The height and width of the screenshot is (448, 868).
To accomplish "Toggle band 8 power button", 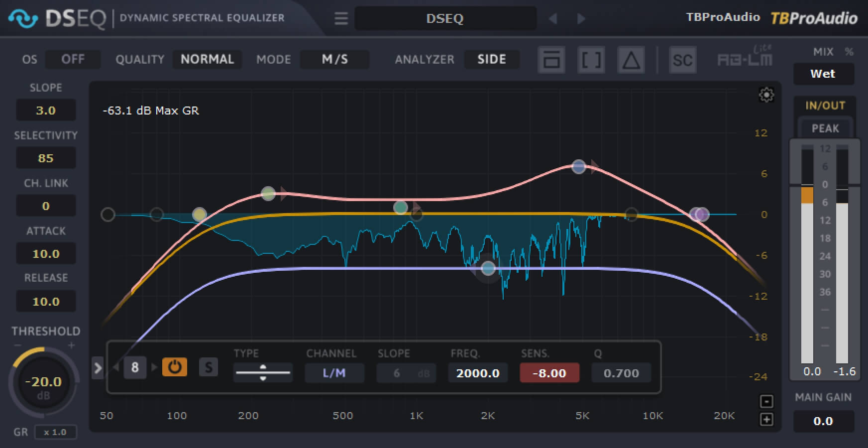I will 175,367.
